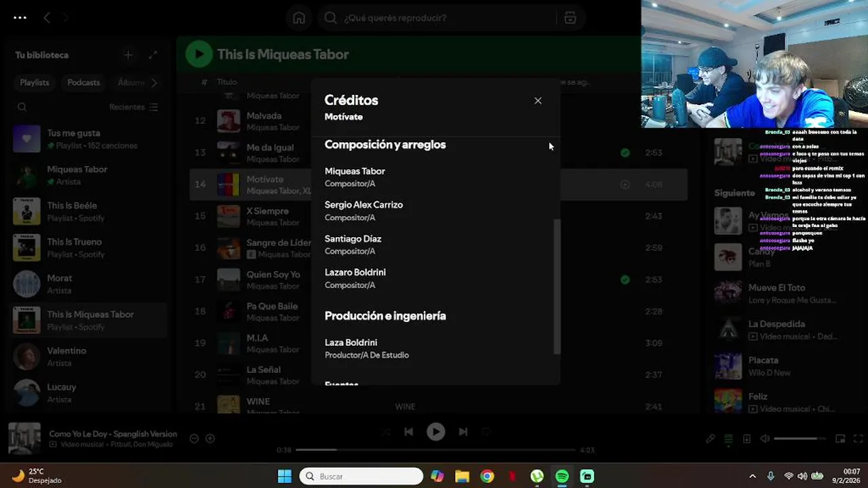This screenshot has height=488, width=868.
Task: Expand Tu biblioteca with the arrows icon
Action: pyautogui.click(x=153, y=55)
